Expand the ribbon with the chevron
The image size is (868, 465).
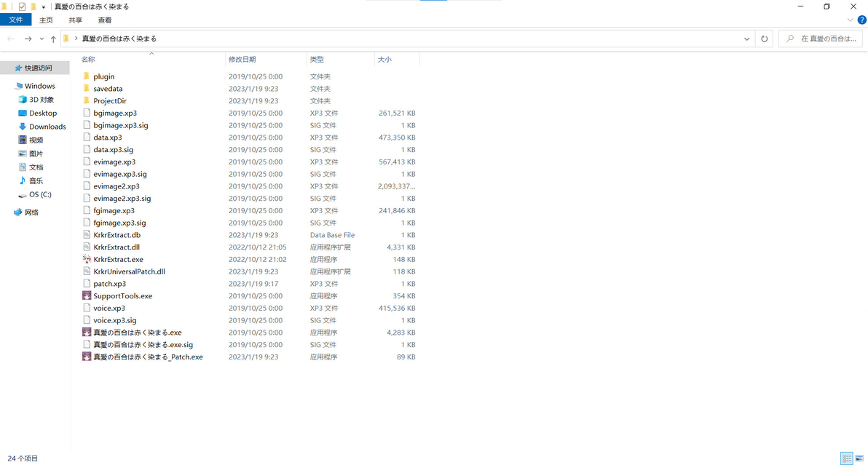click(850, 20)
